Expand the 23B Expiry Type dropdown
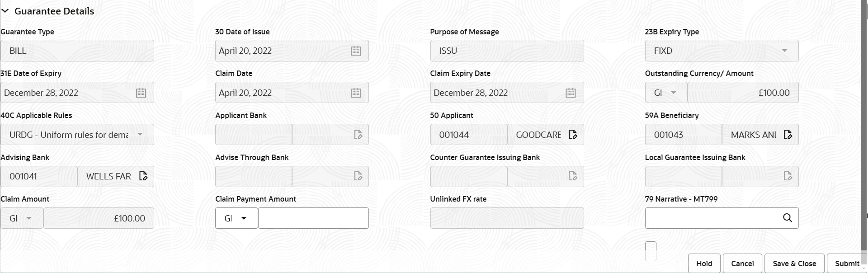868x273 pixels. point(784,51)
